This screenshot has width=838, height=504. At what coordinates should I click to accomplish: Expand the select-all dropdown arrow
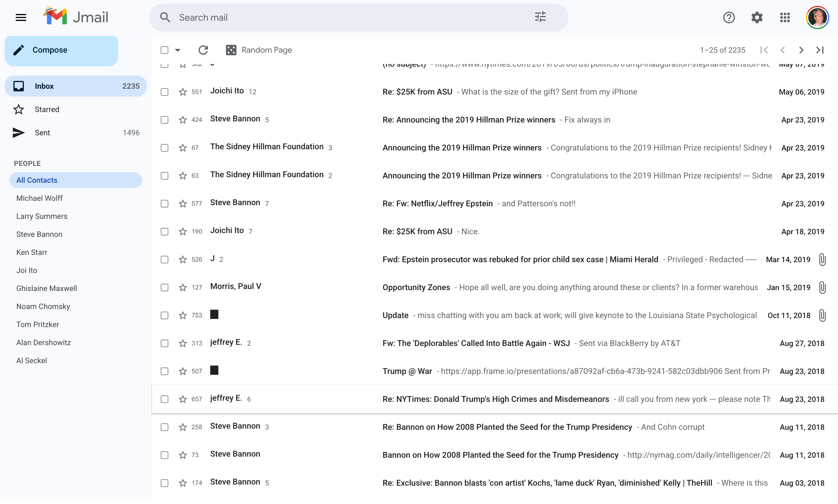click(177, 50)
